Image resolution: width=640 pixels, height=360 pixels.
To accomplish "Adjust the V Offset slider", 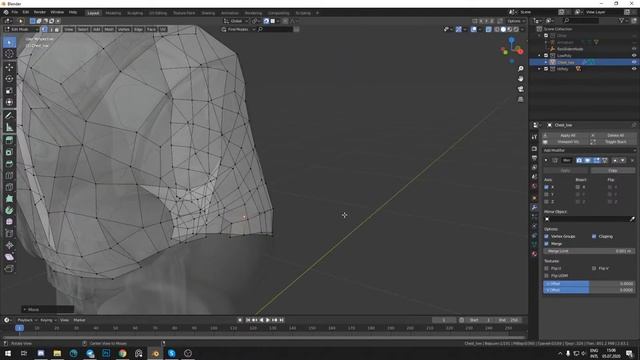I will click(589, 290).
